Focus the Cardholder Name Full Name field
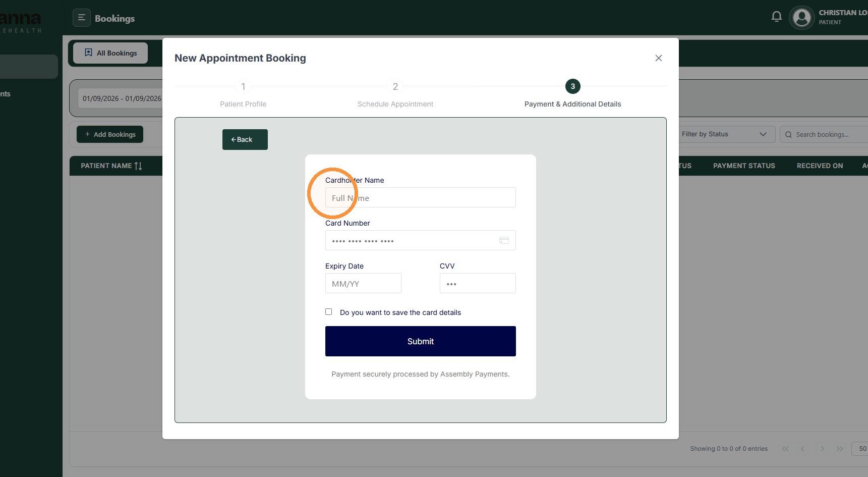The height and width of the screenshot is (477, 868). [421, 197]
